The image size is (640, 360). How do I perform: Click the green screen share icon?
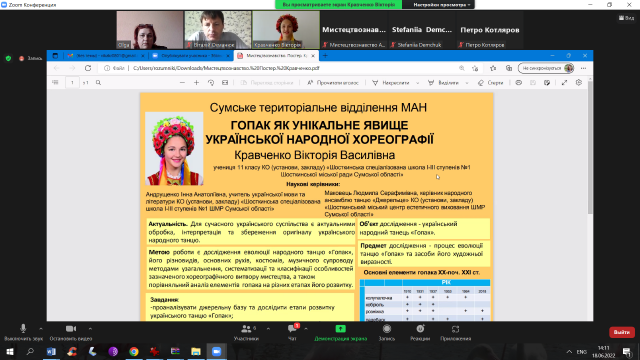(340, 329)
